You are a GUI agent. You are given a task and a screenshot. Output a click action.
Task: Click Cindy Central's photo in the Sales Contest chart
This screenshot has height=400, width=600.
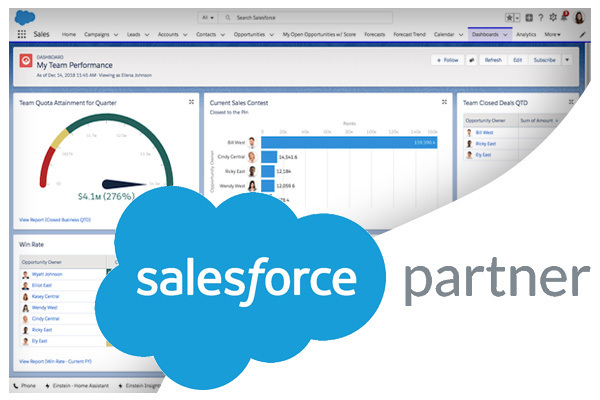coord(252,157)
